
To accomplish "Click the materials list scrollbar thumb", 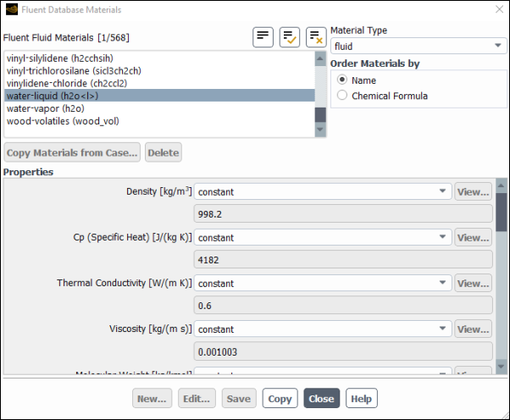I will tap(320, 115).
